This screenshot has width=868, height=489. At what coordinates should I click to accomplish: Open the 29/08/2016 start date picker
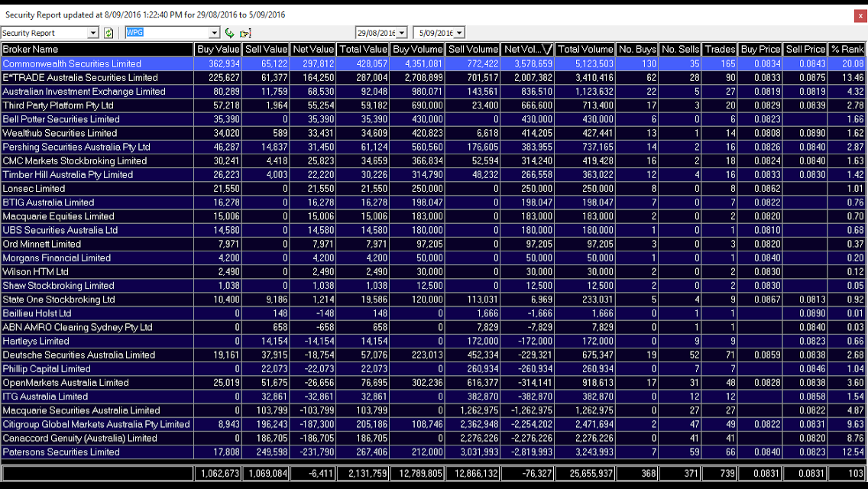[402, 33]
